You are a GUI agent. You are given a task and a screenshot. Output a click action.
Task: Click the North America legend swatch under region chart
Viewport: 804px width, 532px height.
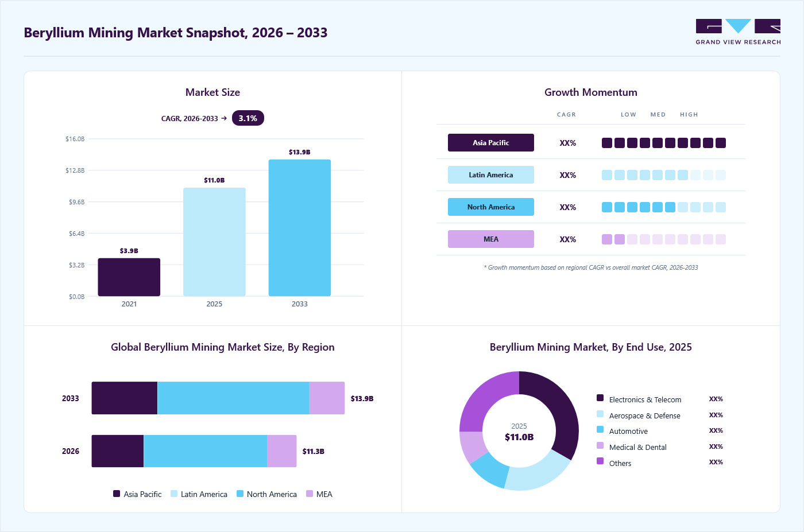240,494
